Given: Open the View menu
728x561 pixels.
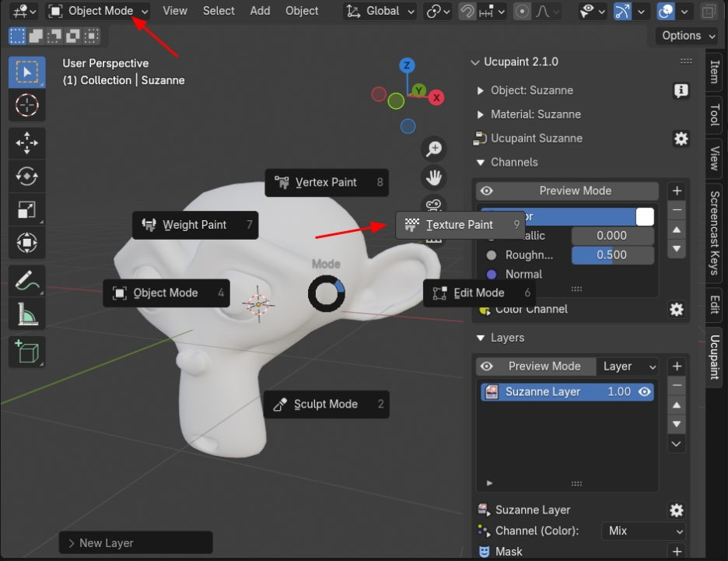Looking at the screenshot, I should click(x=175, y=11).
